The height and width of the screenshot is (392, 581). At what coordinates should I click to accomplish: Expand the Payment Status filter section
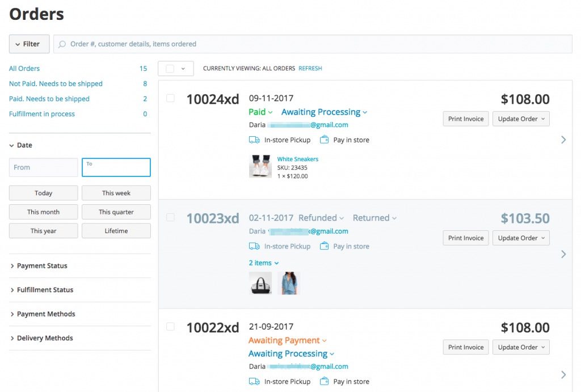[x=42, y=265]
